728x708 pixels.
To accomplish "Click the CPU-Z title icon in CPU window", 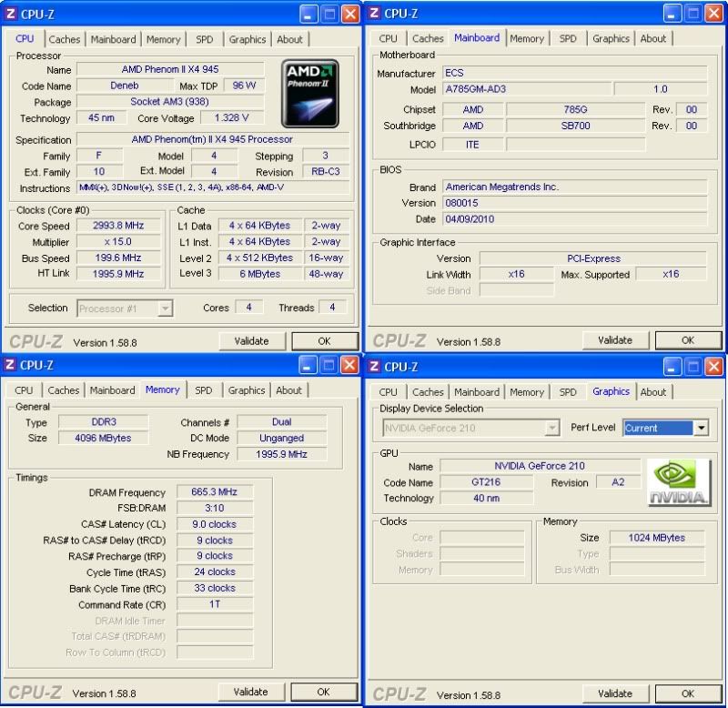I will tap(11, 14).
